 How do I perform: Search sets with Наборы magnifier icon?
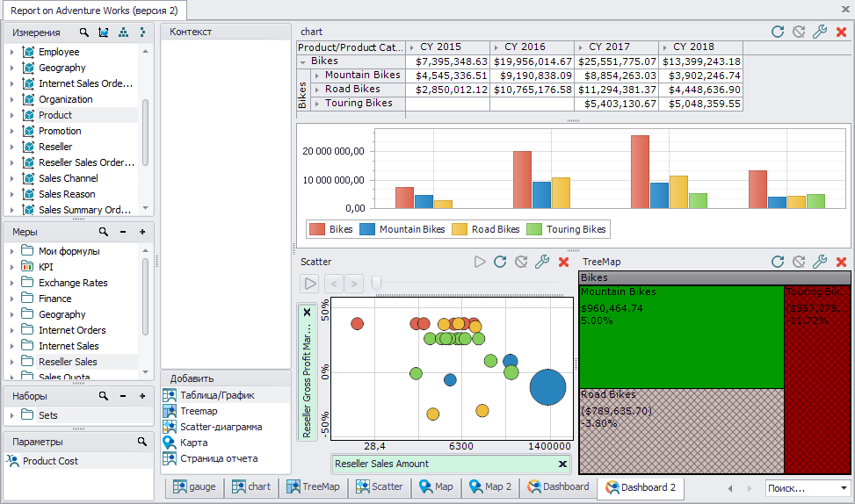103,396
